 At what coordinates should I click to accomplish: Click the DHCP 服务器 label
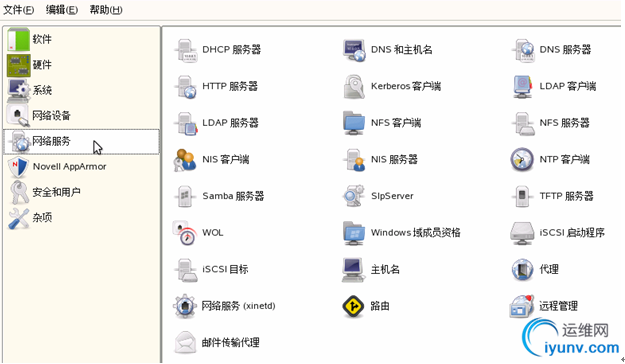232,50
